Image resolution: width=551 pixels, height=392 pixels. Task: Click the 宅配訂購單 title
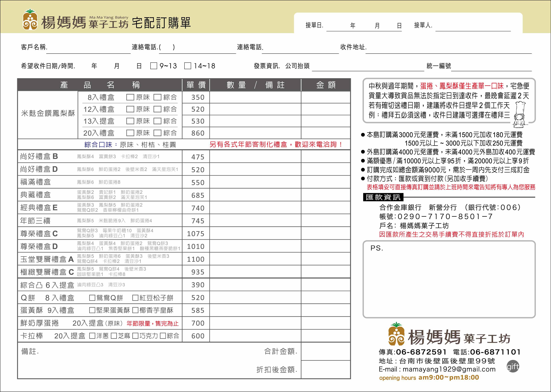click(x=161, y=23)
